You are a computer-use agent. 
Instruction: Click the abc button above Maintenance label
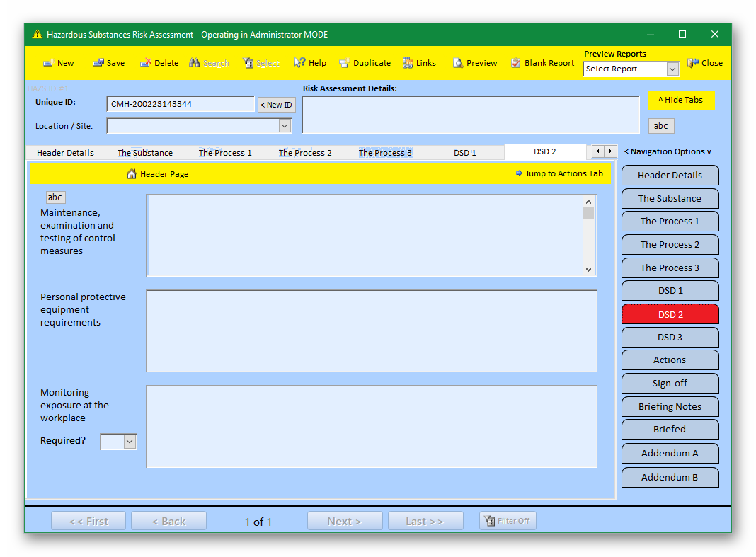[55, 197]
